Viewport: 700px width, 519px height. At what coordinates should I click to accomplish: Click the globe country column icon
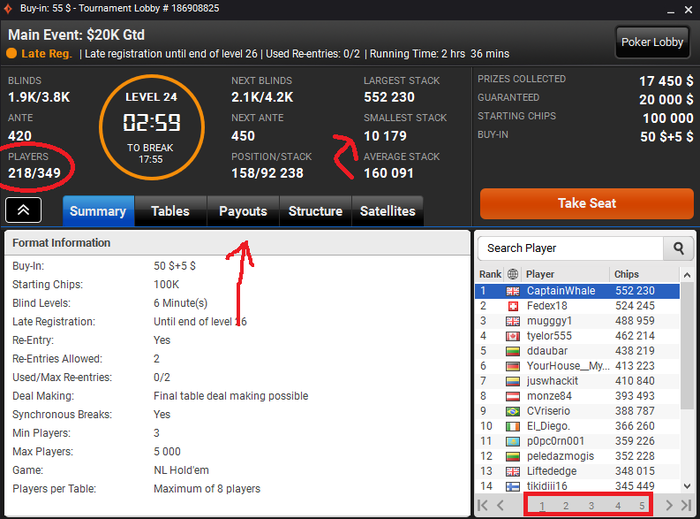(513, 274)
